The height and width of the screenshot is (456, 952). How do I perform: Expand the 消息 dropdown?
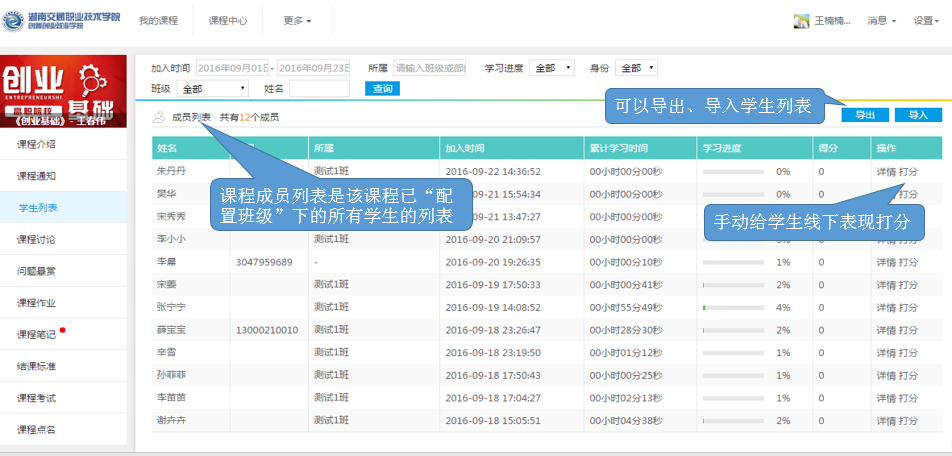tap(881, 21)
